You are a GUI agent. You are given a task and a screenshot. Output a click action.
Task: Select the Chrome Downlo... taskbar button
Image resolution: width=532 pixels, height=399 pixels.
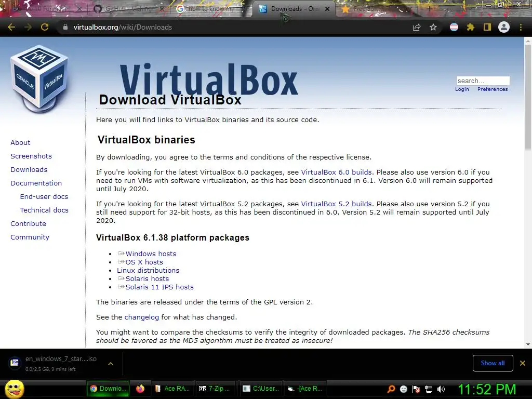pyautogui.click(x=108, y=389)
